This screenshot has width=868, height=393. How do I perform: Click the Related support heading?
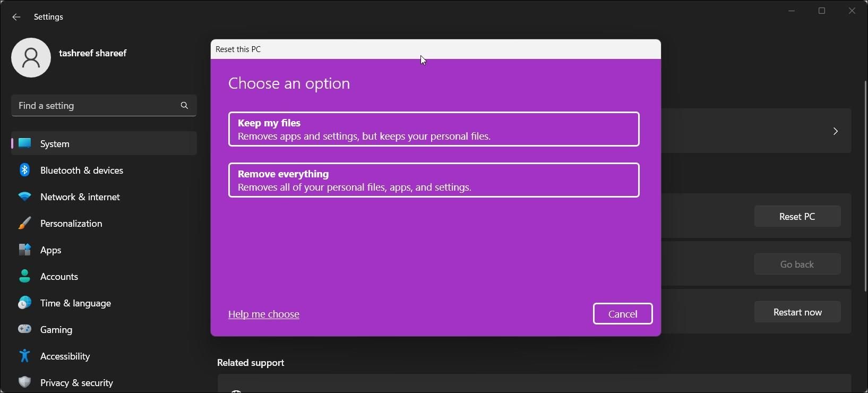click(x=251, y=363)
